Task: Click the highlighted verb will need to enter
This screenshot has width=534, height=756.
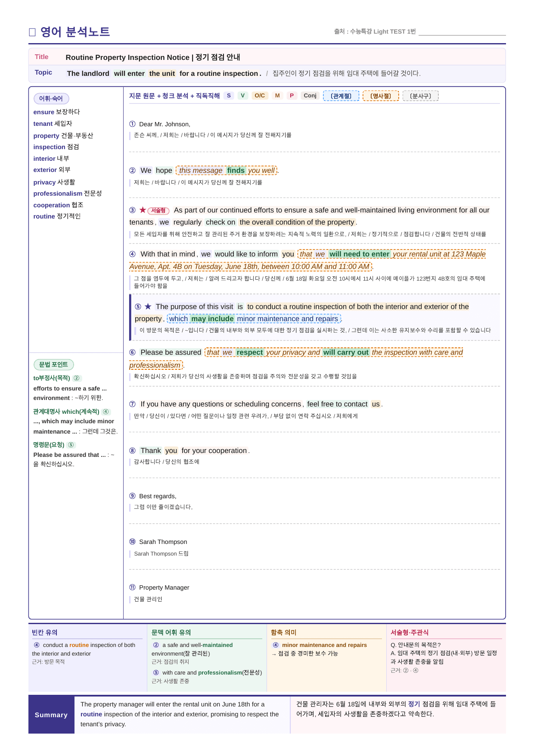Action: [x=359, y=254]
